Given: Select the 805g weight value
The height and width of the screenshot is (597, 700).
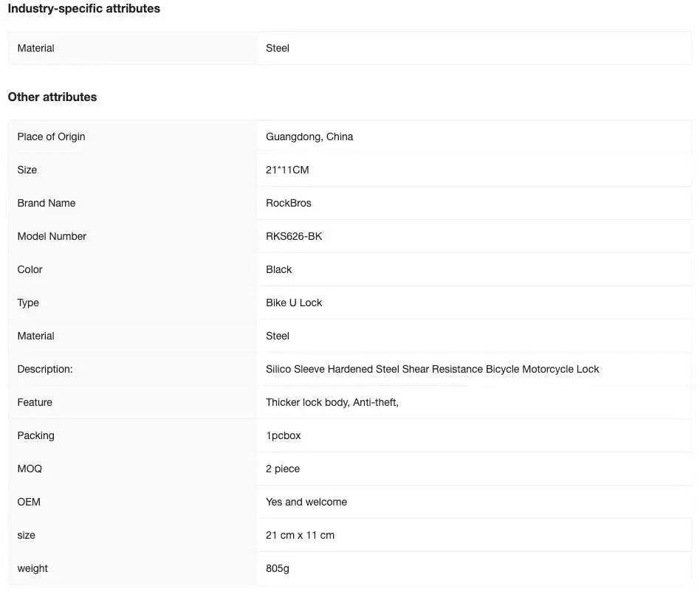Looking at the screenshot, I should point(278,568).
